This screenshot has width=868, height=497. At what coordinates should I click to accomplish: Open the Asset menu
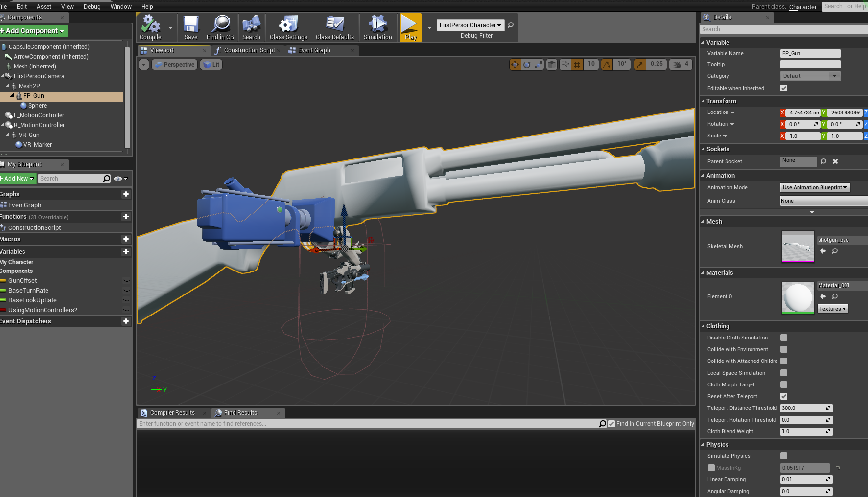click(x=44, y=6)
